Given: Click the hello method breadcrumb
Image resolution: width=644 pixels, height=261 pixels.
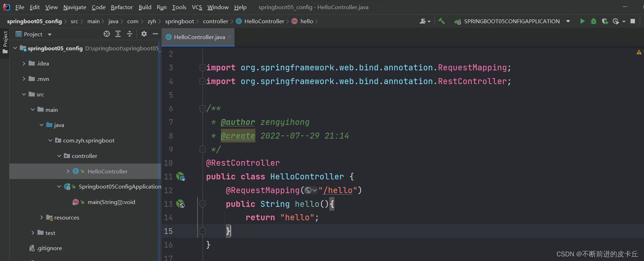Looking at the screenshot, I should (303, 21).
